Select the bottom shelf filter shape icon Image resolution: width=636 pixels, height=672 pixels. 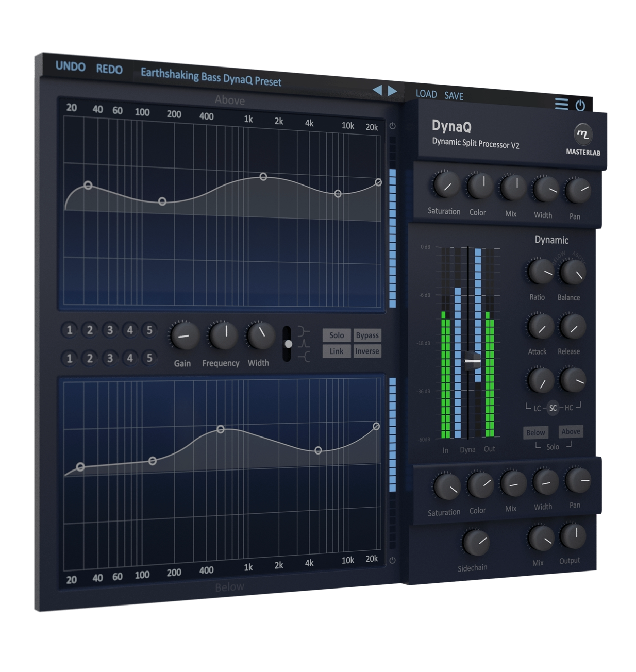(x=304, y=356)
